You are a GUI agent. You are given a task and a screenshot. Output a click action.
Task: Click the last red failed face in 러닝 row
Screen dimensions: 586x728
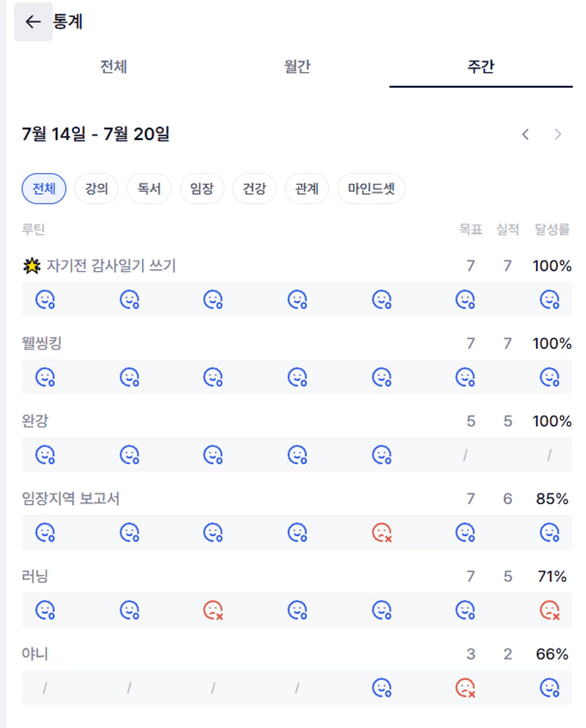[549, 610]
